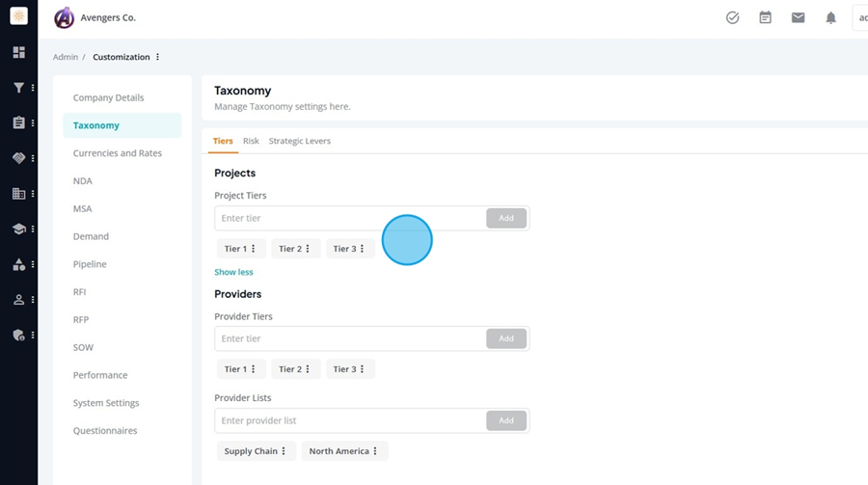Click the graduation cap sidebar icon

pos(18,229)
